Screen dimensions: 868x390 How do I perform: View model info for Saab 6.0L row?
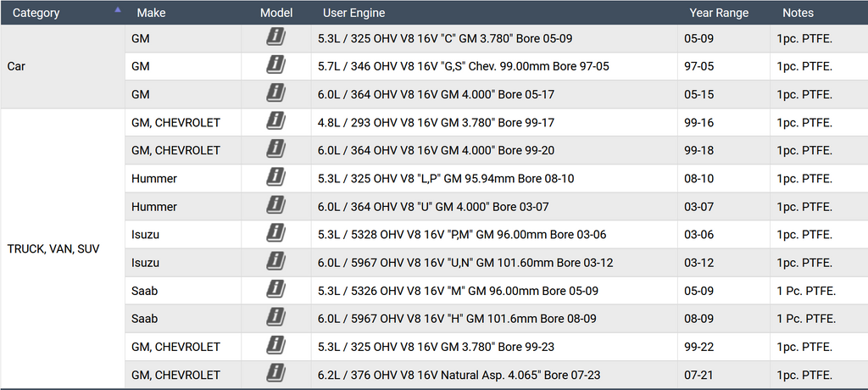[275, 319]
